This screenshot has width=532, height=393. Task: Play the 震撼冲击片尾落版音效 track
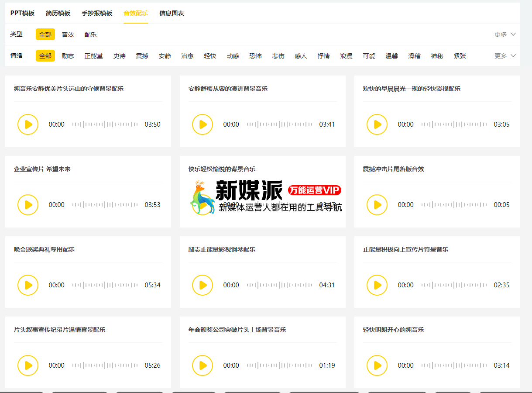click(x=377, y=205)
